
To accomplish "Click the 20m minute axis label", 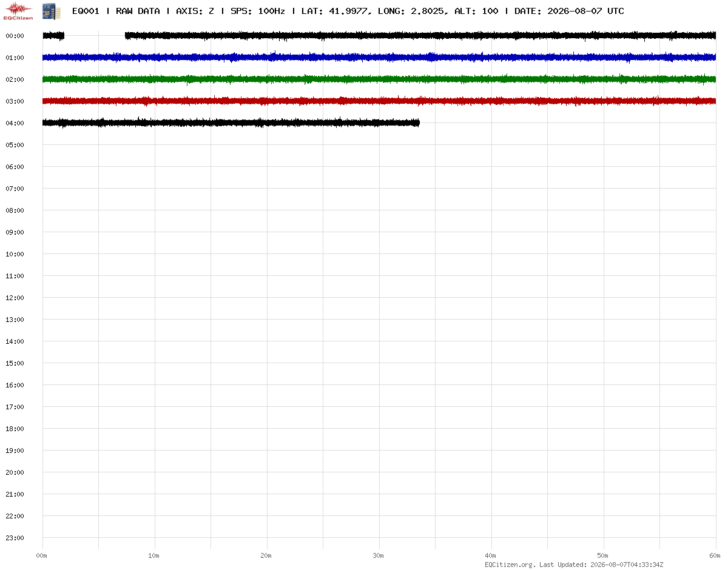I will (266, 555).
